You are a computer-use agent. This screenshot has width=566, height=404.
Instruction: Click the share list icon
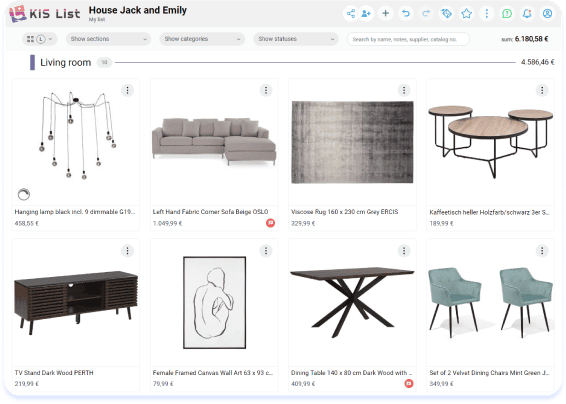click(351, 14)
